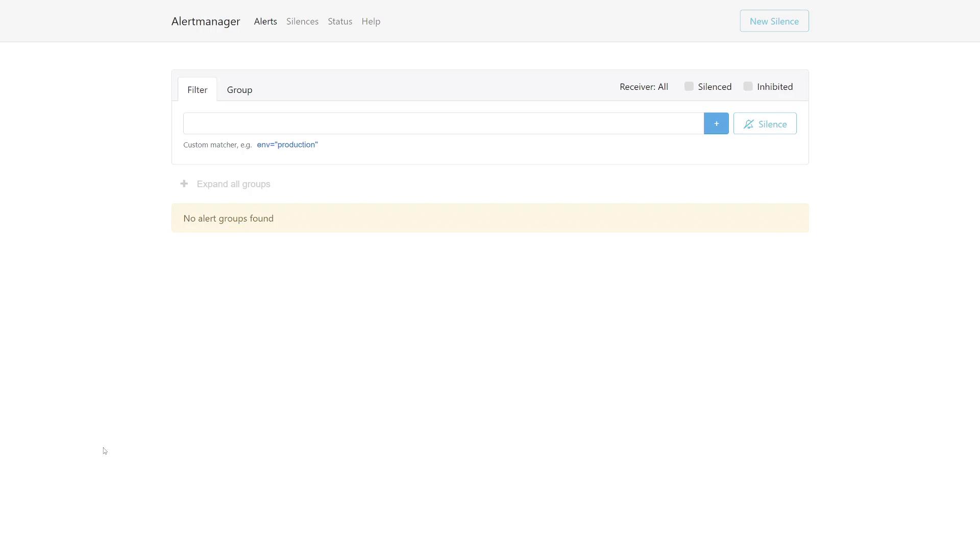Click the env="production" example matcher
Viewport: 980px width, 551px height.
click(x=287, y=145)
